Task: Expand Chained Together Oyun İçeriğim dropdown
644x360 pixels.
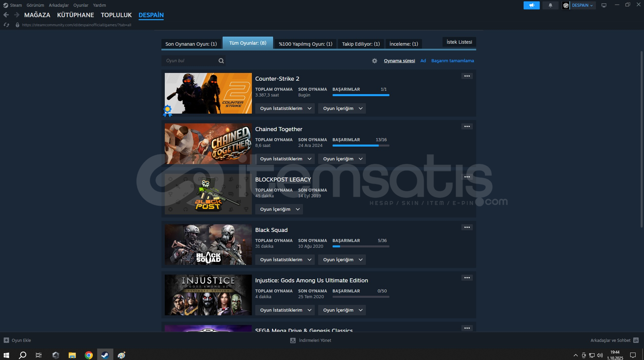Action: point(342,159)
